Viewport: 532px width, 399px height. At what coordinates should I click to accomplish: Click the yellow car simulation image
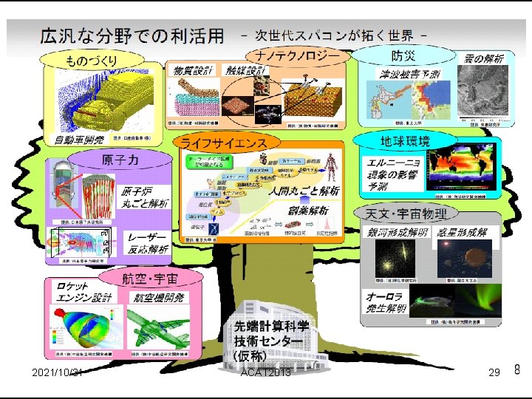point(104,100)
